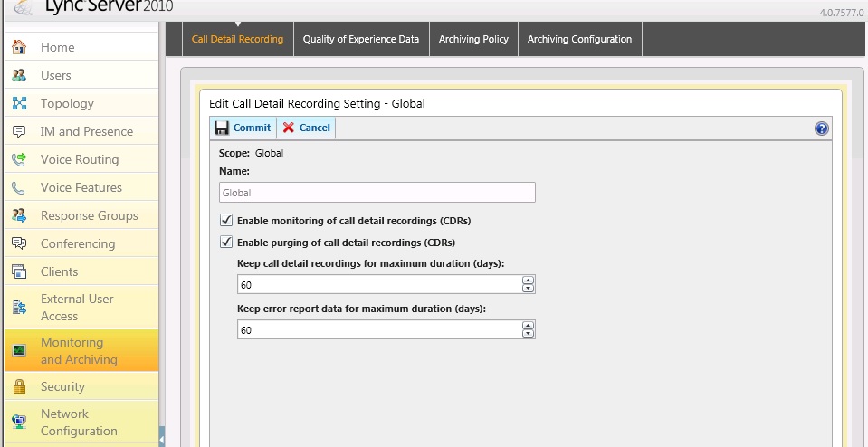Switch to Quality of Experience Data tab
This screenshot has width=868, height=447.
(361, 39)
